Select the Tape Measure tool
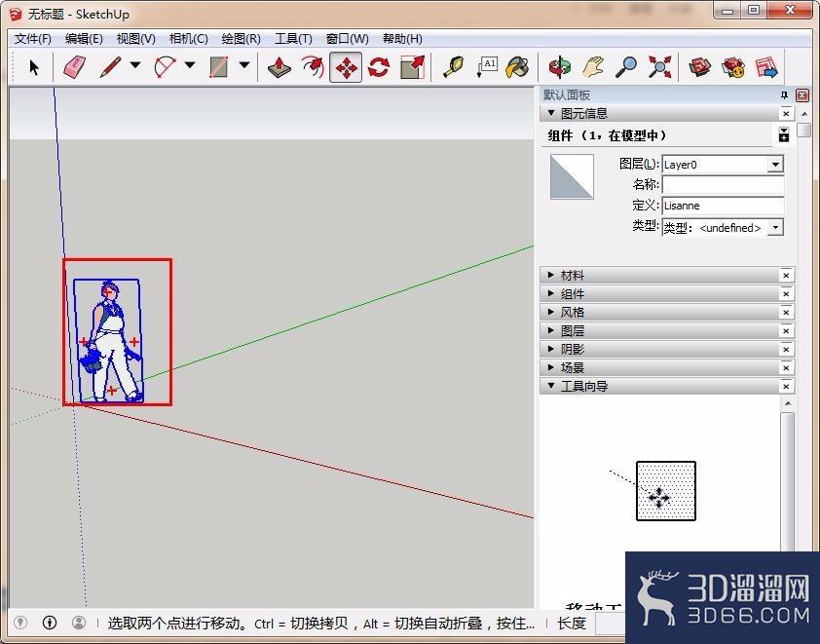 (453, 67)
